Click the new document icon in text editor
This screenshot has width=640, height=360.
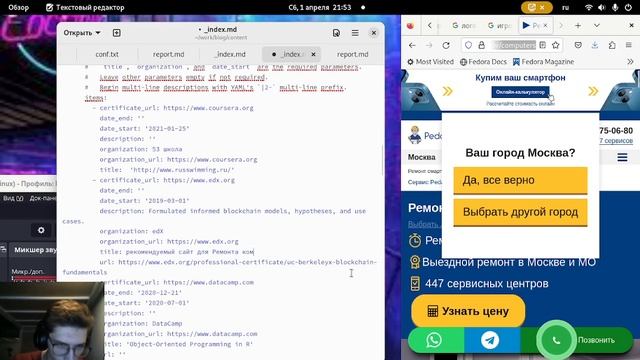coord(116,33)
